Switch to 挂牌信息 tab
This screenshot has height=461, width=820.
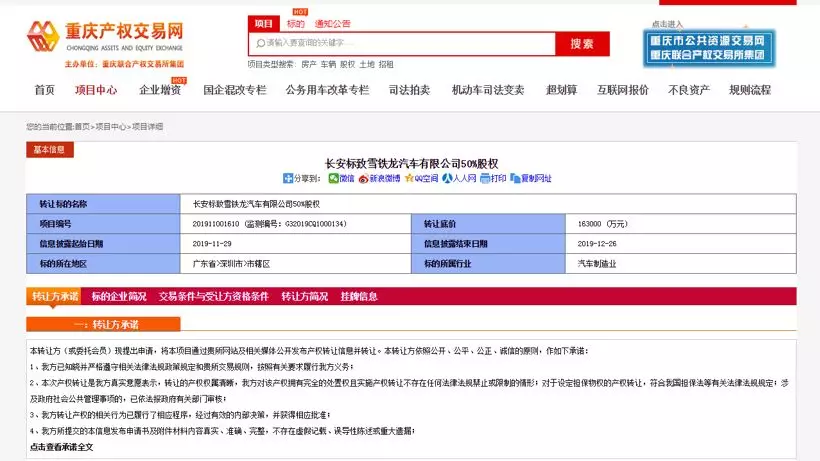click(x=359, y=296)
